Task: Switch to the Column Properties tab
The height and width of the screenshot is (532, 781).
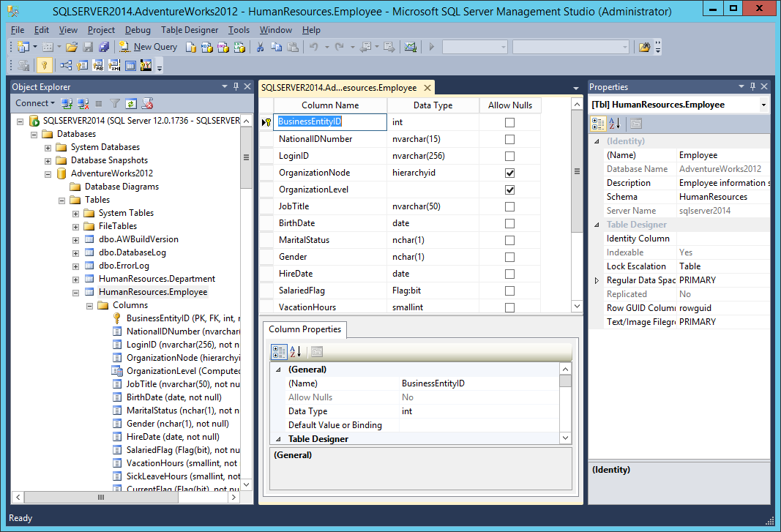Action: coord(304,329)
